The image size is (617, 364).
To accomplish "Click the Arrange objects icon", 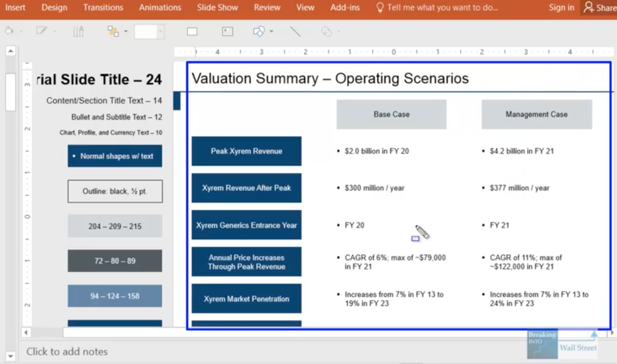I will 113,31.
